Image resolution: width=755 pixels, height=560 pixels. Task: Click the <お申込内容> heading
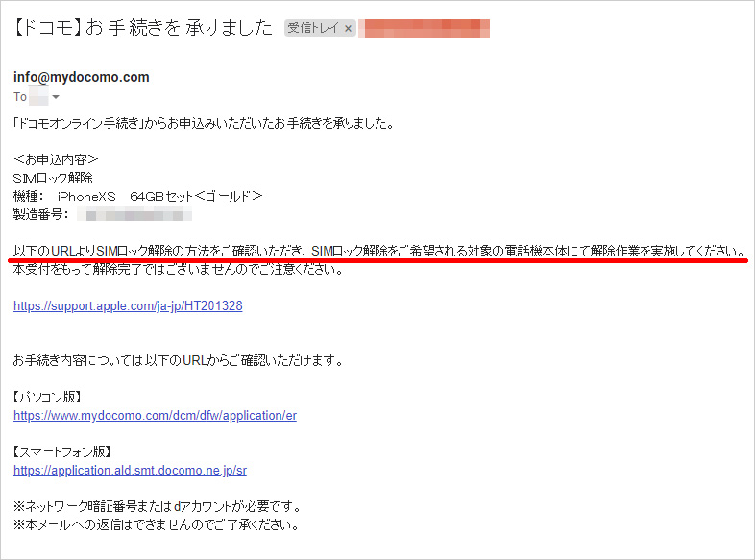(x=56, y=159)
